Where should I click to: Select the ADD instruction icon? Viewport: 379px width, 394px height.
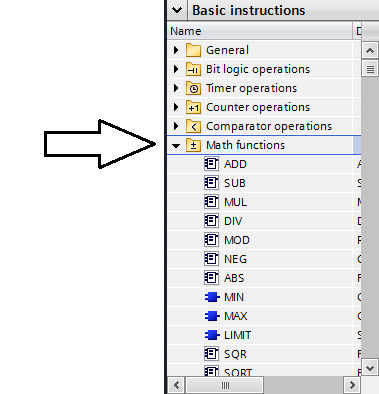(211, 164)
